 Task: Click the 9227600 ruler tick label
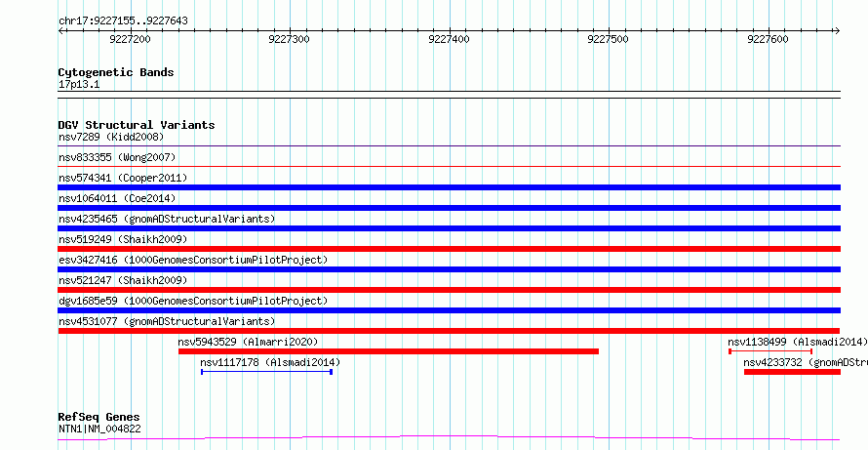pyautogui.click(x=768, y=39)
